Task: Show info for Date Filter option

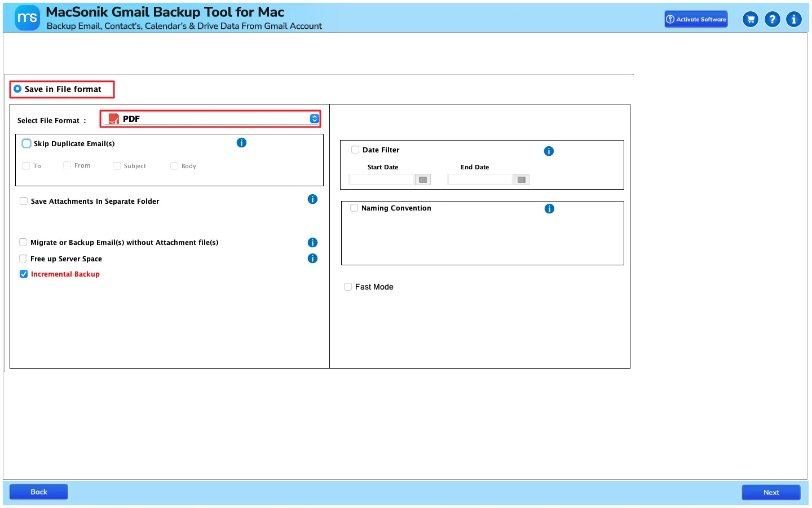Action: [549, 151]
